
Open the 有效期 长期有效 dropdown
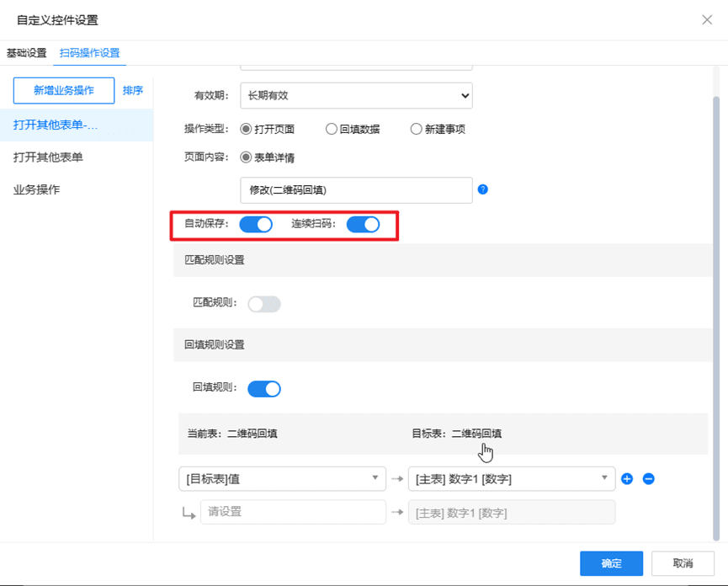356,96
